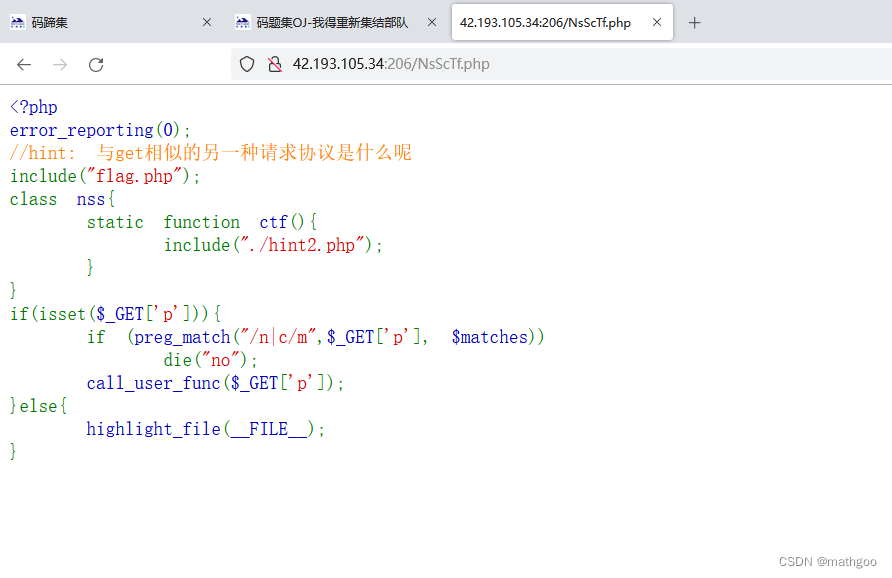The height and width of the screenshot is (578, 892).
Task: Click the error_reporting(0); line
Action: click(100, 130)
